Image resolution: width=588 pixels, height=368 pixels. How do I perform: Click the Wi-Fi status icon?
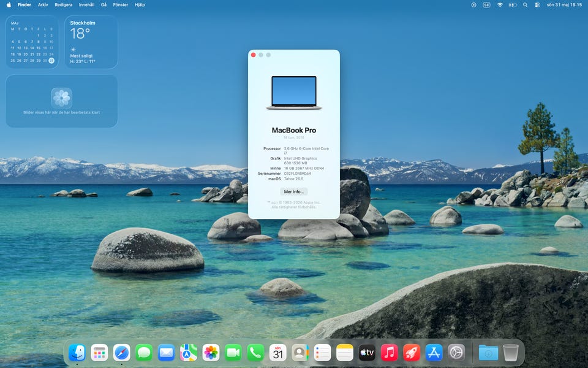[x=500, y=5]
